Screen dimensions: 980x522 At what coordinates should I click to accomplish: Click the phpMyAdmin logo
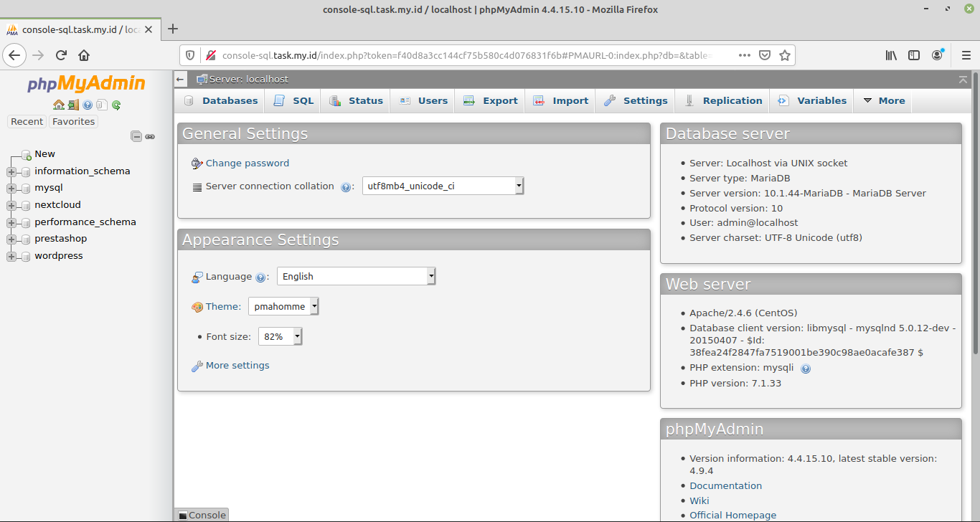tap(86, 84)
